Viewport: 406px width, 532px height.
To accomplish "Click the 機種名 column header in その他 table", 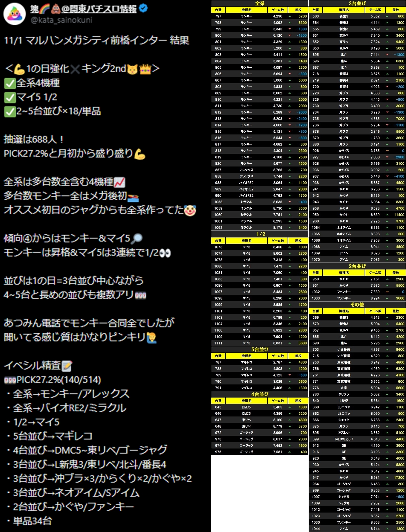I will click(x=344, y=311).
